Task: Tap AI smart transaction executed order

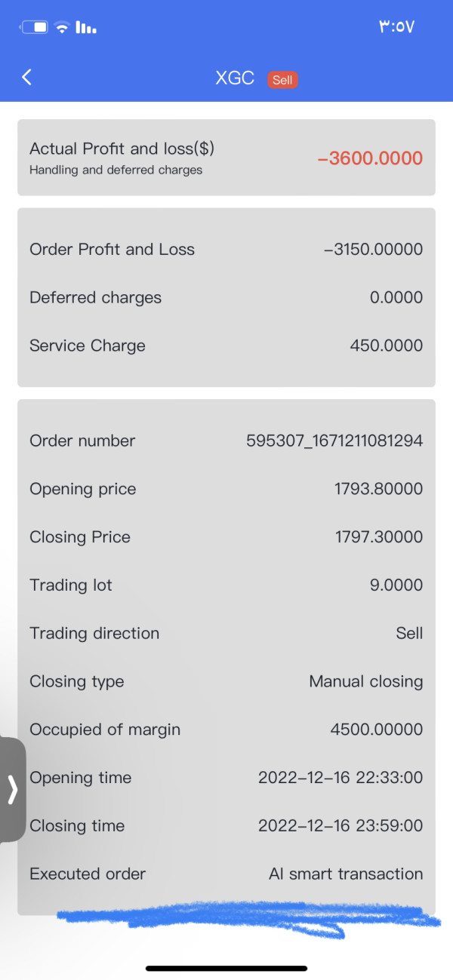Action: pos(346,874)
